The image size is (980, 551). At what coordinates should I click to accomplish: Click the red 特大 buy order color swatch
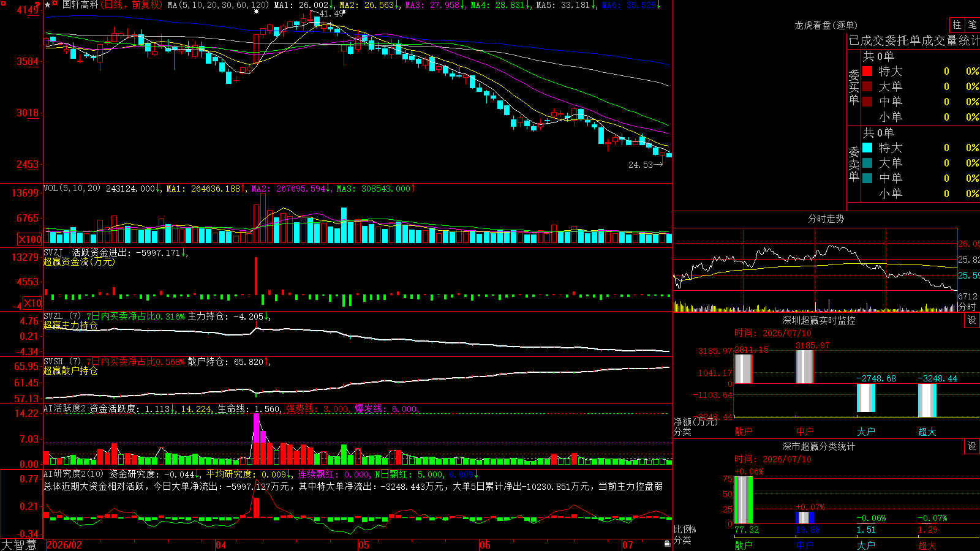point(867,71)
